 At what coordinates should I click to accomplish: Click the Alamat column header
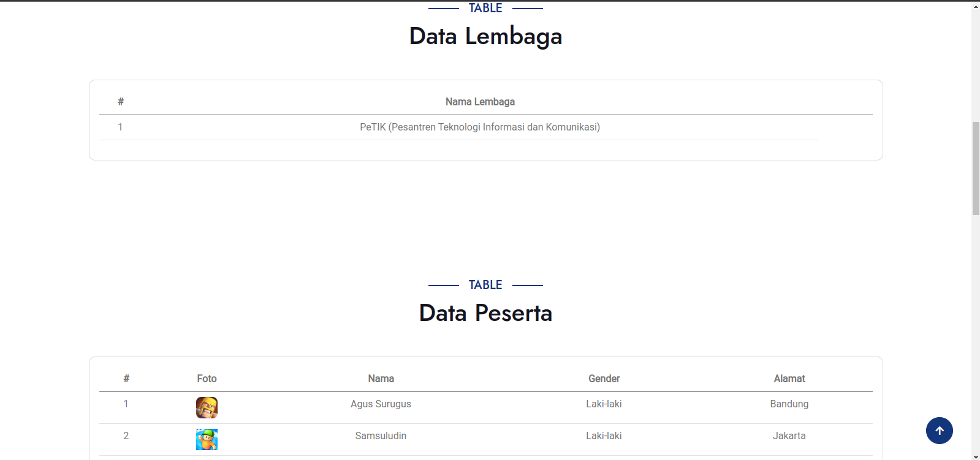(x=789, y=379)
